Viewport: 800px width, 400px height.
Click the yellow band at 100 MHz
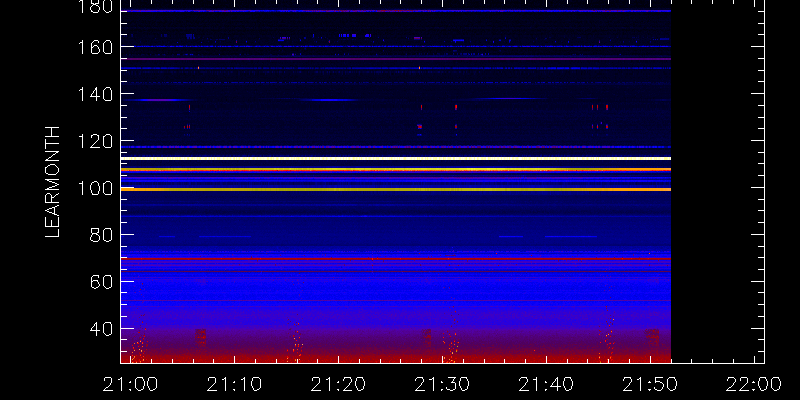(395, 189)
